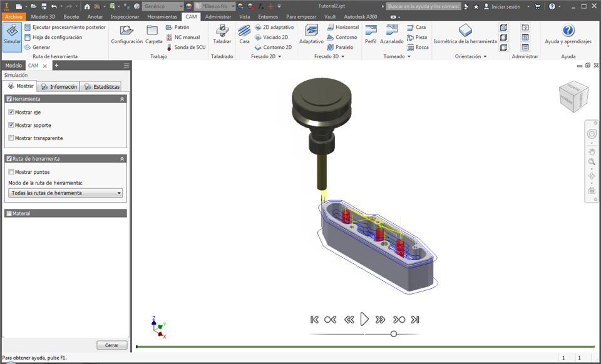Open Hoja de configuración

pyautogui.click(x=53, y=37)
